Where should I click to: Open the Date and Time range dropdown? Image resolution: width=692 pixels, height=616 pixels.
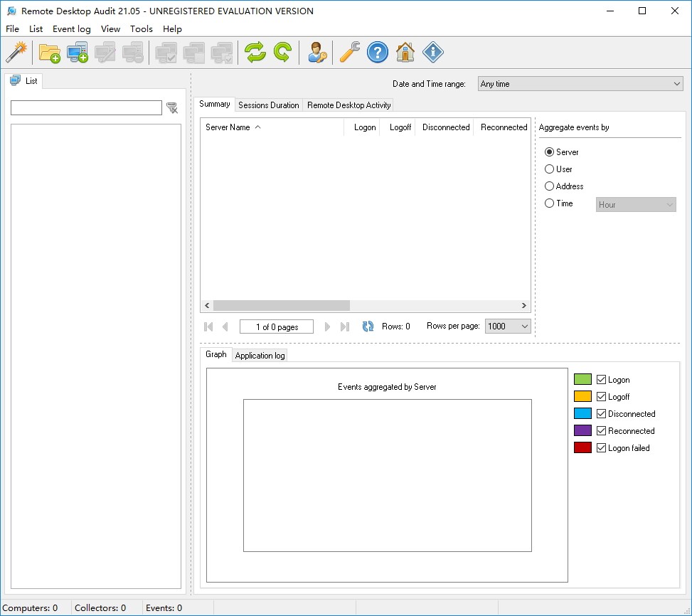(x=580, y=84)
